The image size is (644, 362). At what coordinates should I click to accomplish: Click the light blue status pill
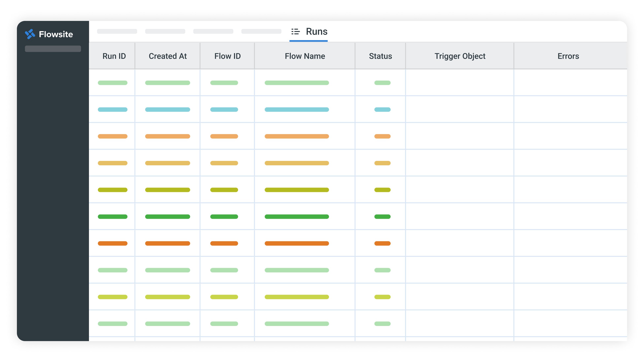click(x=382, y=109)
